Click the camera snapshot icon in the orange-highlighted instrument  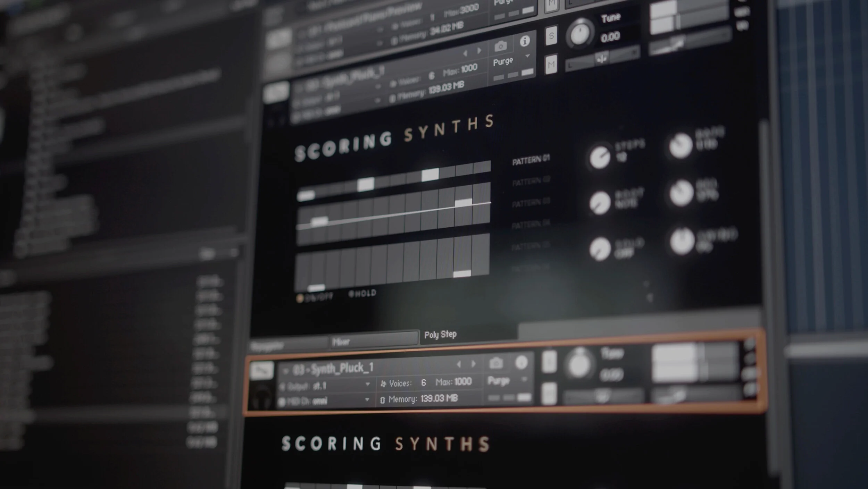tap(496, 363)
